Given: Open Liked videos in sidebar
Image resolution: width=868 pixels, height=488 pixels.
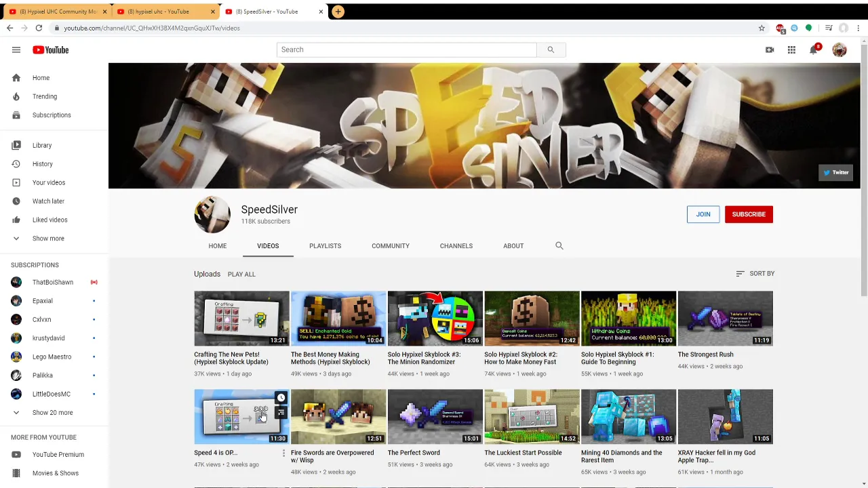Looking at the screenshot, I should [54, 220].
